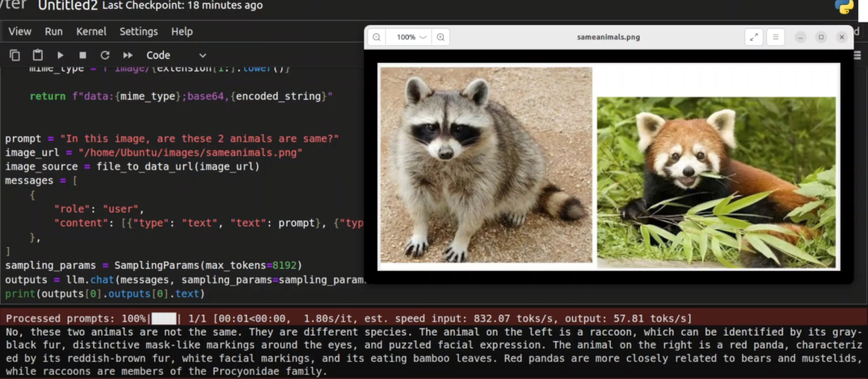Click the paste cell icon

[x=38, y=56]
